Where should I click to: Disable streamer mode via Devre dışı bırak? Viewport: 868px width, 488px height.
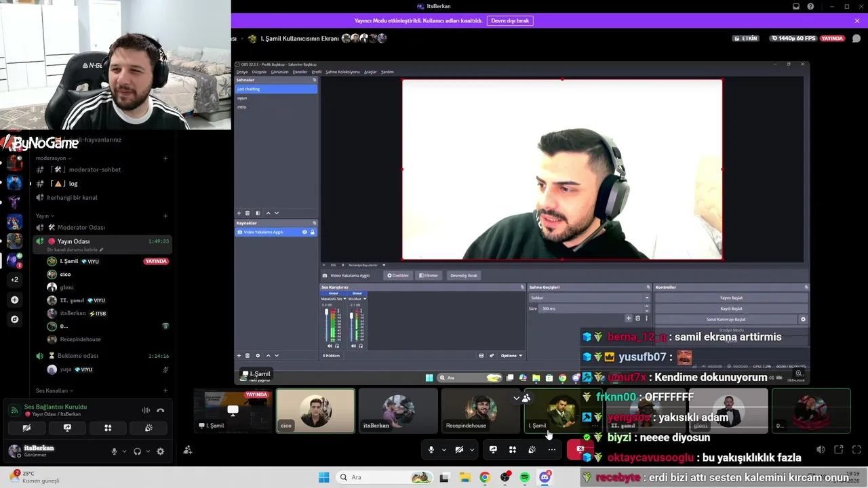click(510, 21)
